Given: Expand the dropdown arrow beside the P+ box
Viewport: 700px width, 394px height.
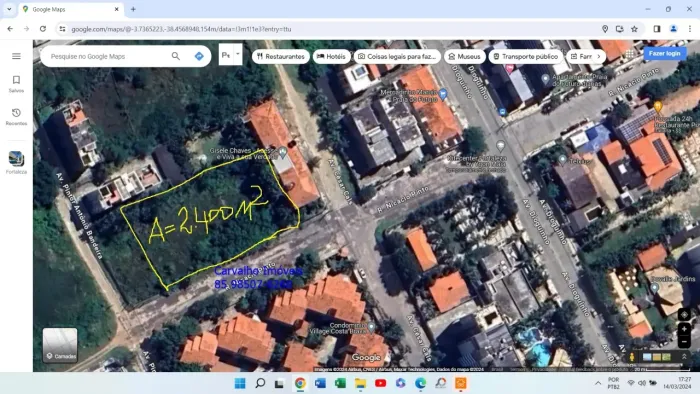Looking at the screenshot, I should coord(238,54).
